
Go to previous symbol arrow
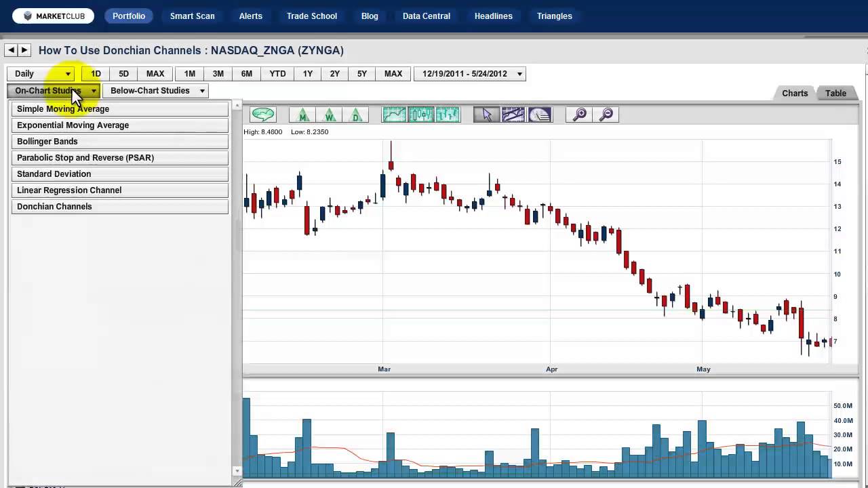pyautogui.click(x=11, y=50)
